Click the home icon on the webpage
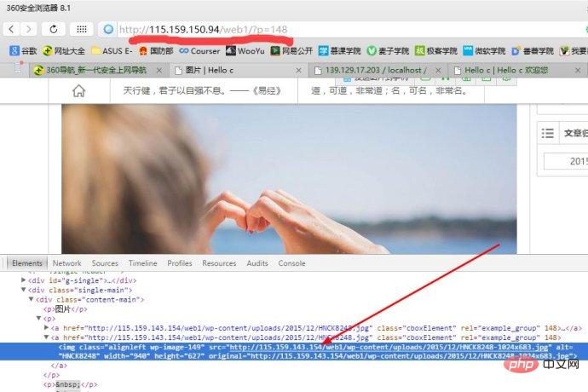Screen dimensions: 588x392 (78, 90)
